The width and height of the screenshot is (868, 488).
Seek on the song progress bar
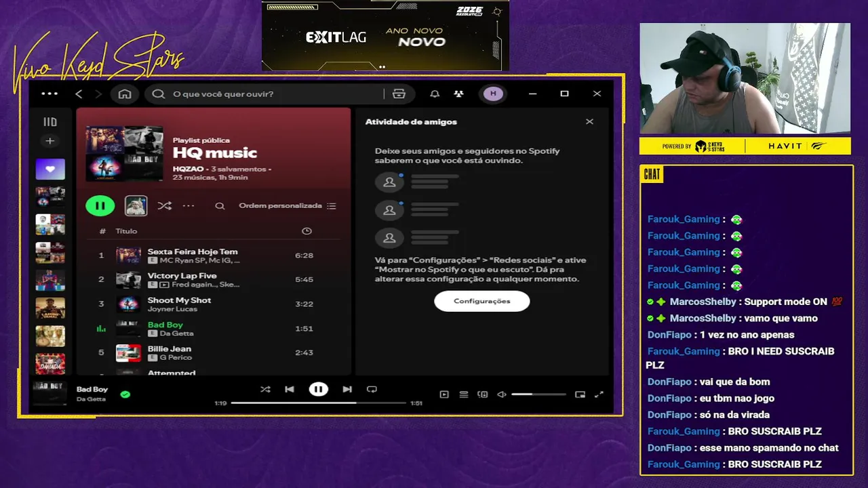(319, 403)
